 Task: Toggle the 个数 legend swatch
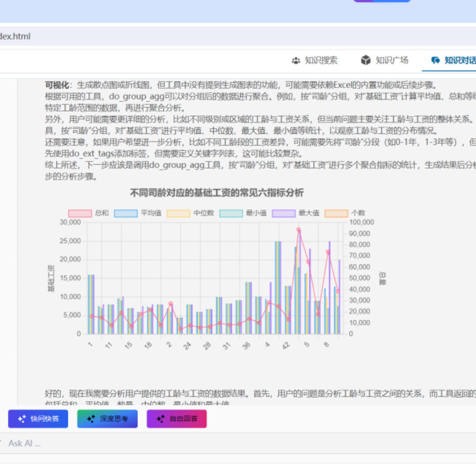(337, 214)
